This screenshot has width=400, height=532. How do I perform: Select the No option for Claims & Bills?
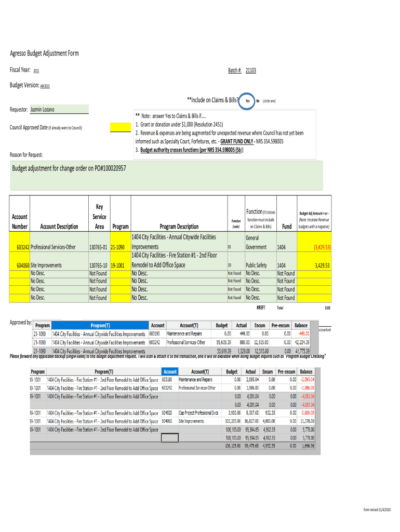click(x=258, y=101)
